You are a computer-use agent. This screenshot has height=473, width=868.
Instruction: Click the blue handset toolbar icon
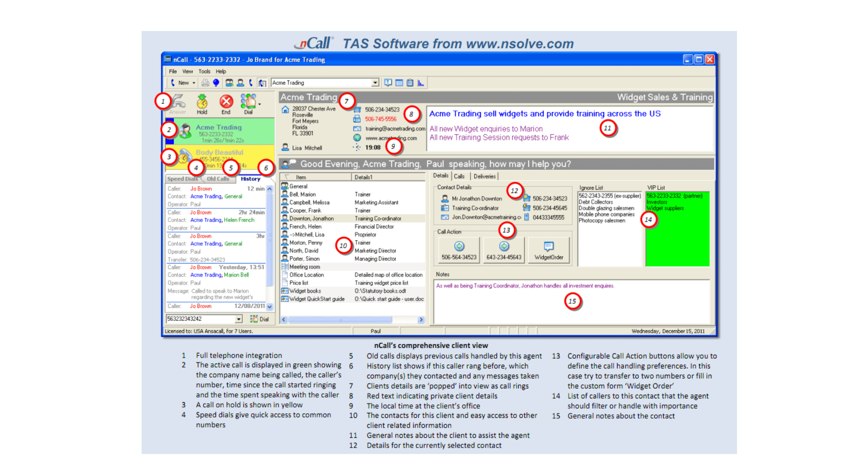[251, 83]
